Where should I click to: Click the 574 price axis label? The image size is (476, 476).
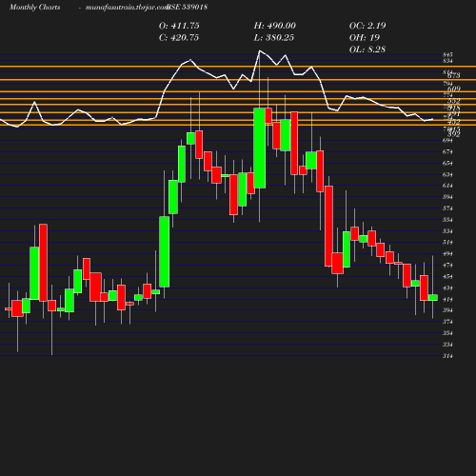(447, 208)
